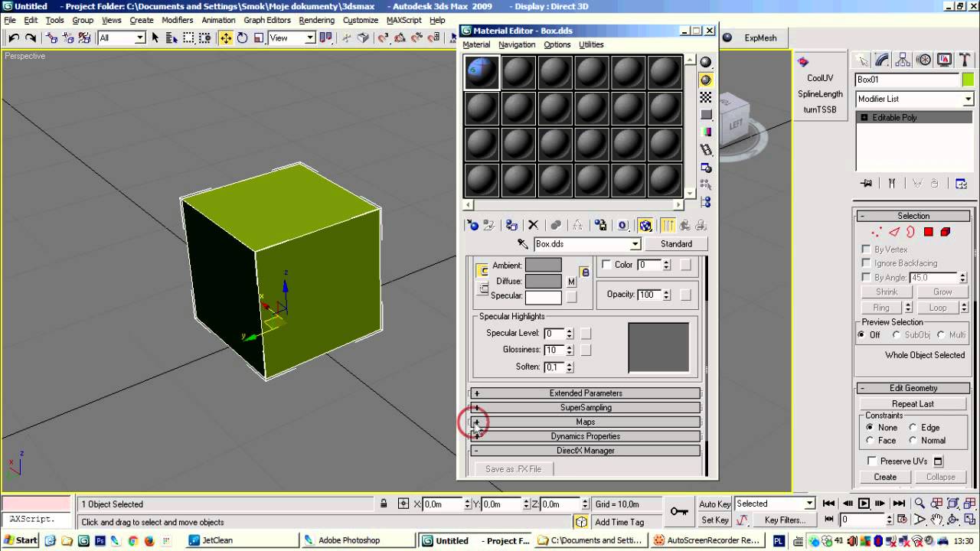Image resolution: width=980 pixels, height=551 pixels.
Task: Click the Repeat Last button
Action: pos(913,404)
